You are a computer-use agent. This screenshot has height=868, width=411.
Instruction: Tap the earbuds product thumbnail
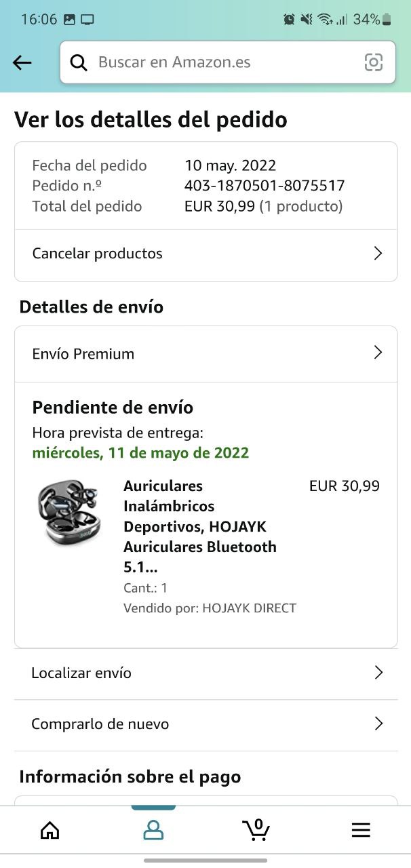pyautogui.click(x=68, y=513)
